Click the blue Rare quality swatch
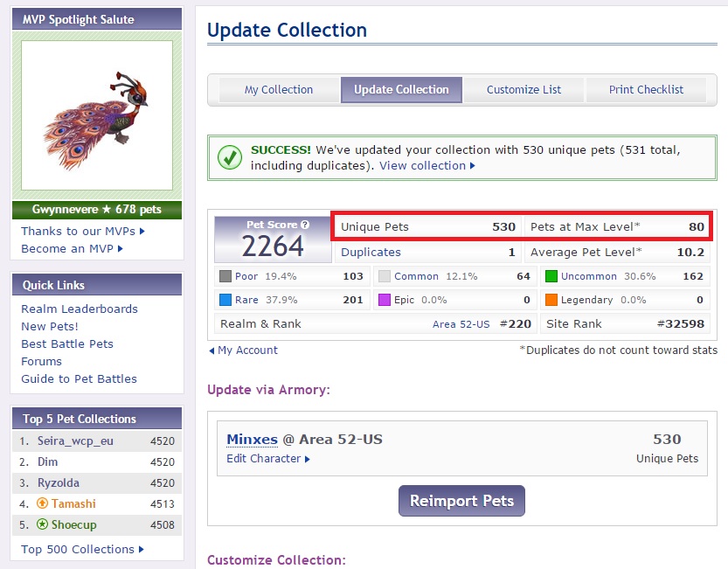 click(x=225, y=300)
